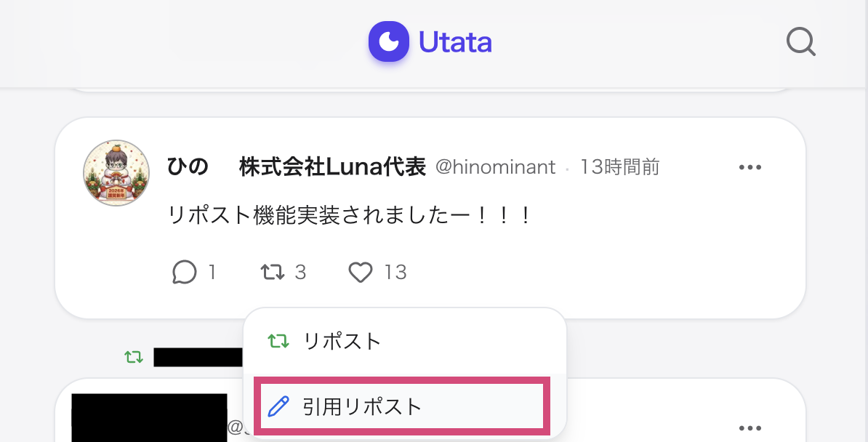The height and width of the screenshot is (442, 868).
Task: Select リポスト from the context menu
Action: click(342, 339)
